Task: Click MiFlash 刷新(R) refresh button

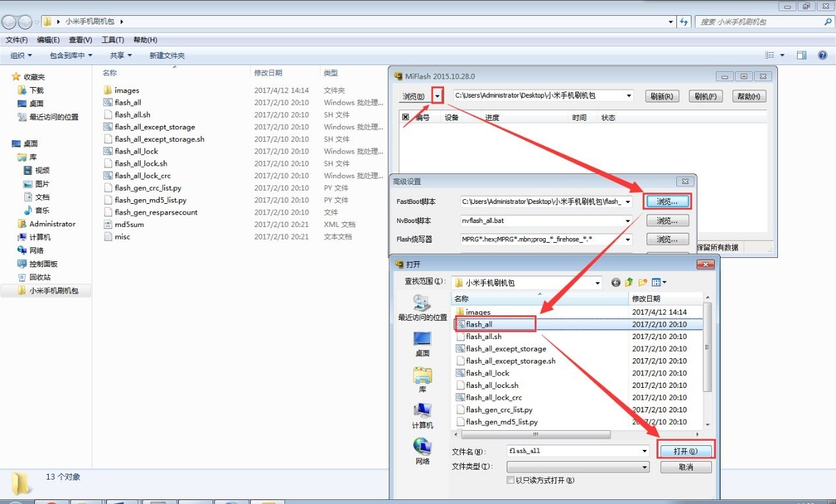Action: pyautogui.click(x=661, y=96)
